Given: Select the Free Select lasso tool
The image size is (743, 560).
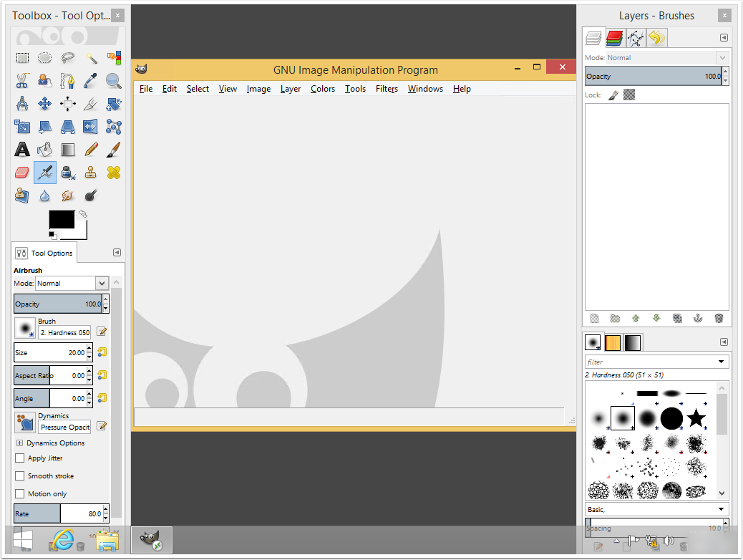Looking at the screenshot, I should [x=68, y=58].
